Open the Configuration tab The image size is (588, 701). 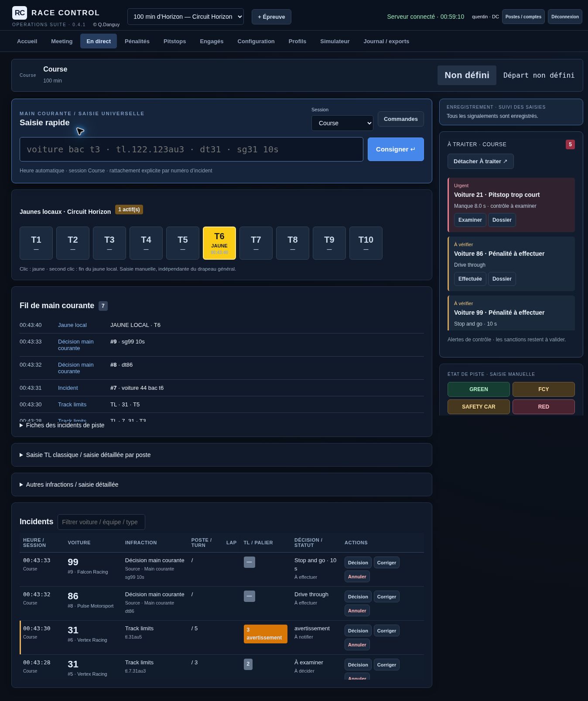[256, 41]
